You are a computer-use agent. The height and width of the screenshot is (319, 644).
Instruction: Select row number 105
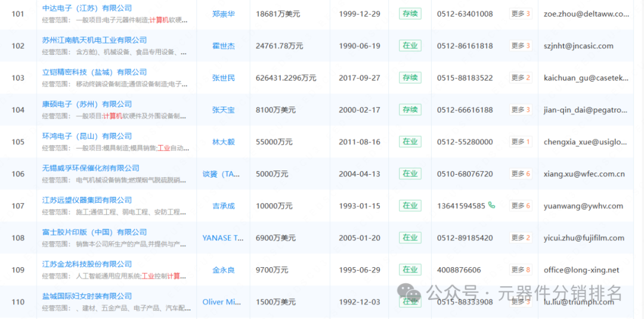click(x=18, y=142)
